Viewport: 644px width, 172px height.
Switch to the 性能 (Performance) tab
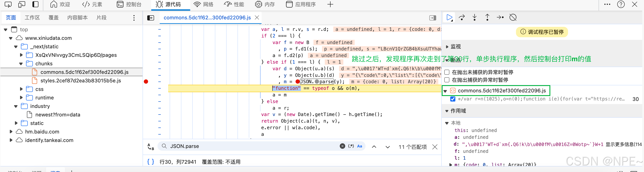click(234, 4)
